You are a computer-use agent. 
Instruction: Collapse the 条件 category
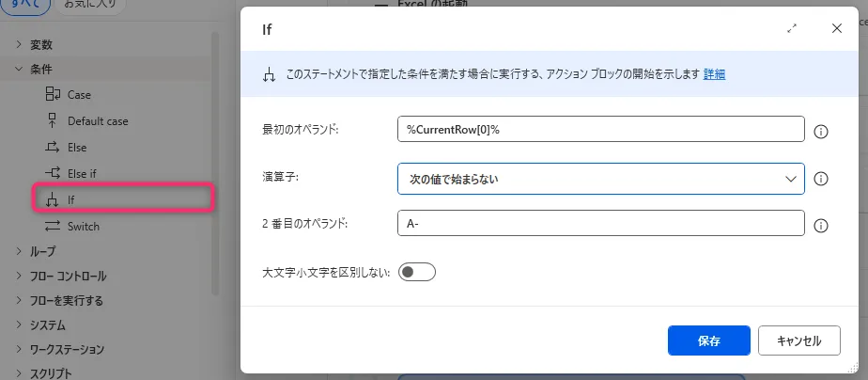click(19, 70)
